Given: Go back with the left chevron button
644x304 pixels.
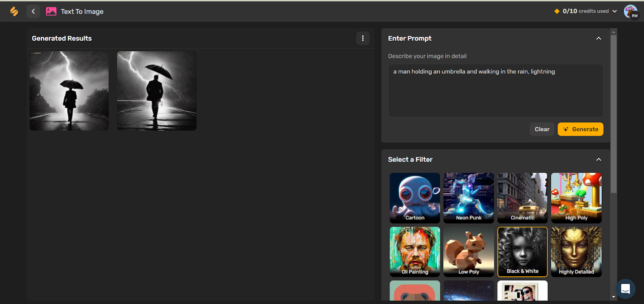Looking at the screenshot, I should point(33,11).
